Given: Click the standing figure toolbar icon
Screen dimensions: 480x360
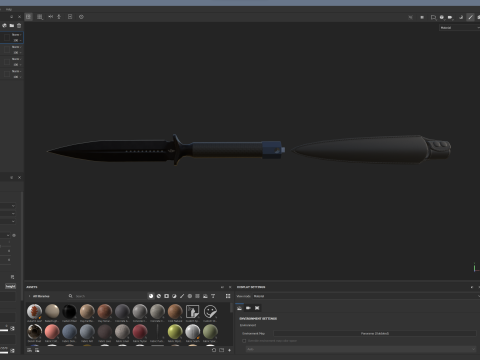Looking at the screenshot, I should coord(59,16).
